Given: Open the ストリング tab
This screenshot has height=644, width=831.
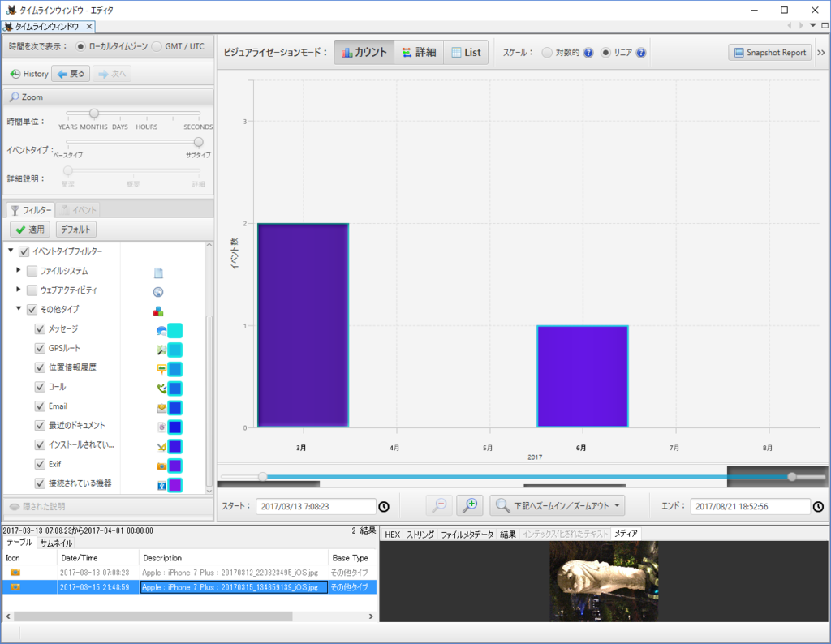Looking at the screenshot, I should [x=420, y=535].
